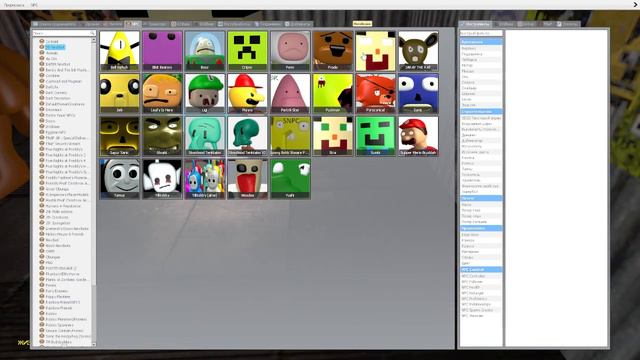Select the dark yellow glowing face NPC

[120, 136]
